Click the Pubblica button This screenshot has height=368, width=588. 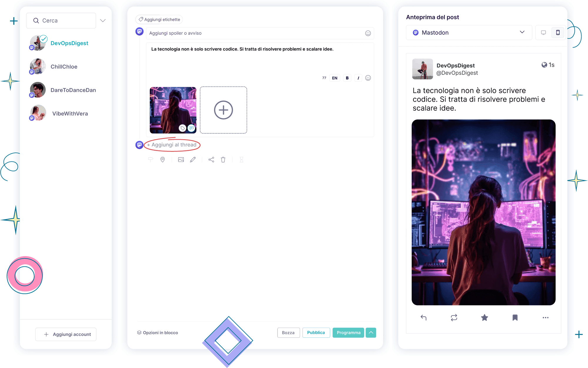point(316,332)
